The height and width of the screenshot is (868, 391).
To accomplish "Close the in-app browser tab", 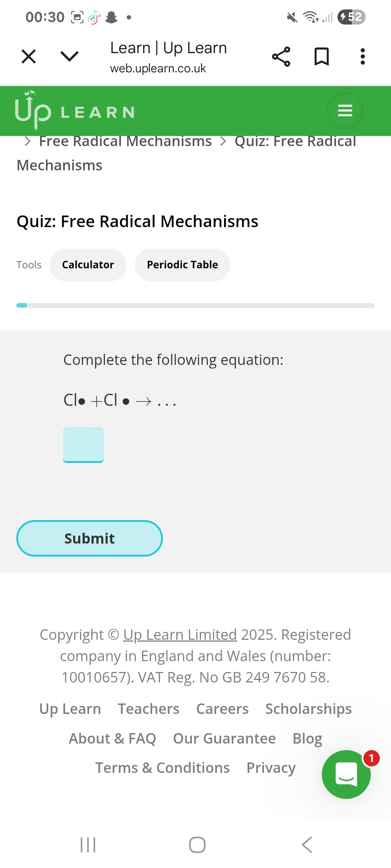I will tap(29, 56).
